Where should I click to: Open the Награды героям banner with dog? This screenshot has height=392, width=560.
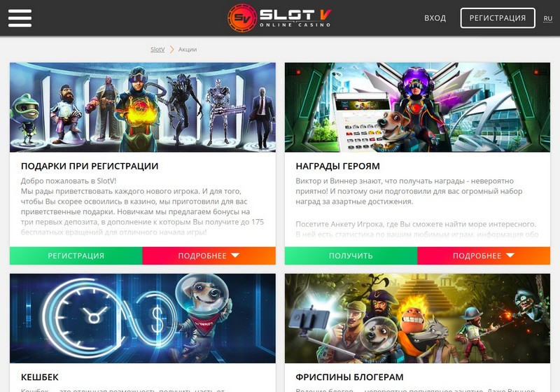417,107
